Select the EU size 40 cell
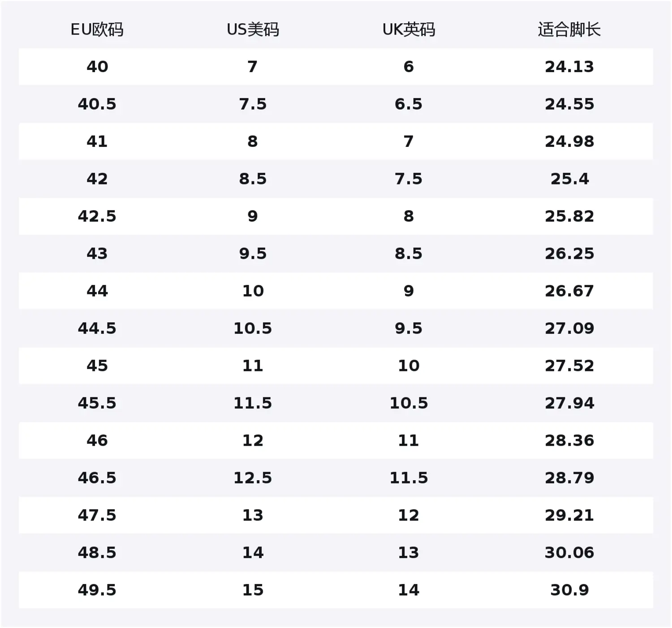Viewport: 672px width, 628px height. pyautogui.click(x=97, y=67)
